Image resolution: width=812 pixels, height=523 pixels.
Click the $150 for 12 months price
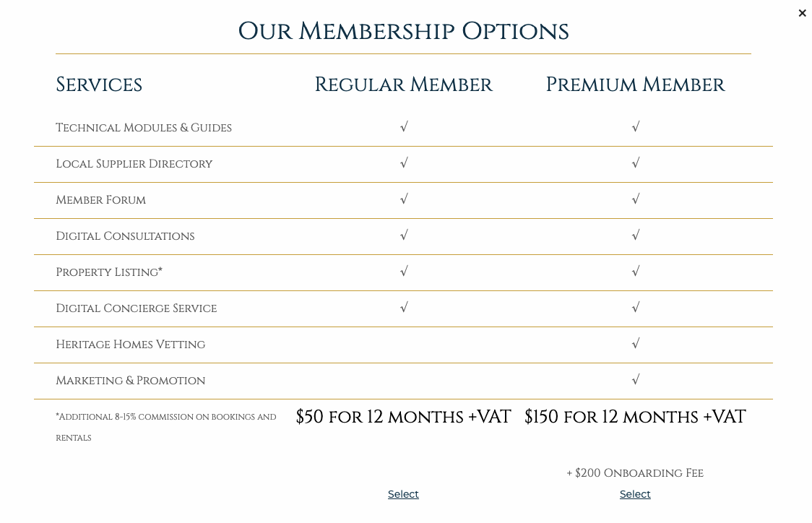coord(635,417)
